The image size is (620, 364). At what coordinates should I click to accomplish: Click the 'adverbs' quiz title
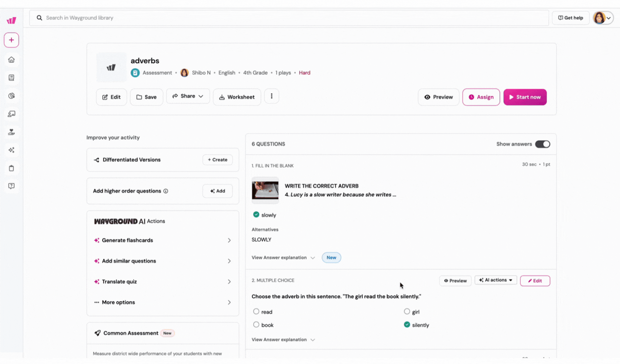(x=145, y=60)
